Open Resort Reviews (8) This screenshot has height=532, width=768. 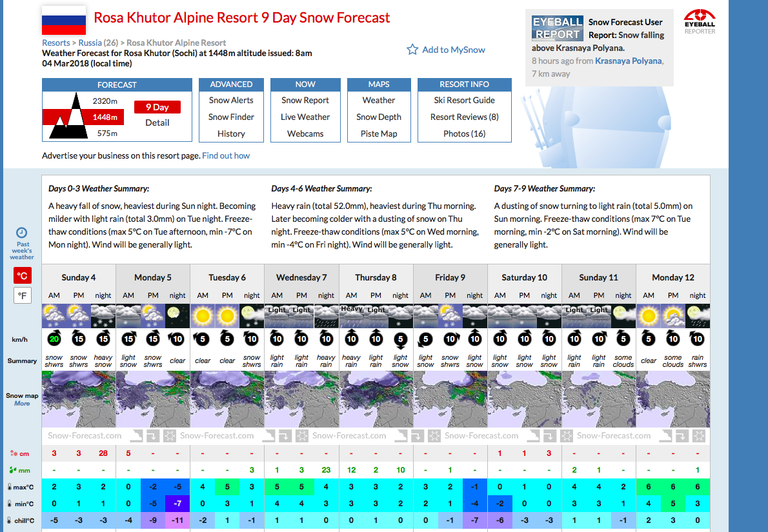464,117
